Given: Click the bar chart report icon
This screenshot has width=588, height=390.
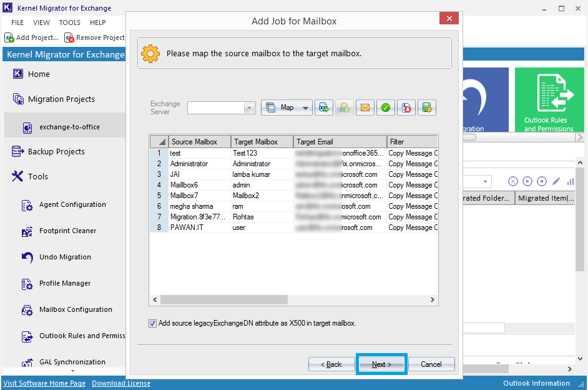Looking at the screenshot, I should tap(570, 182).
